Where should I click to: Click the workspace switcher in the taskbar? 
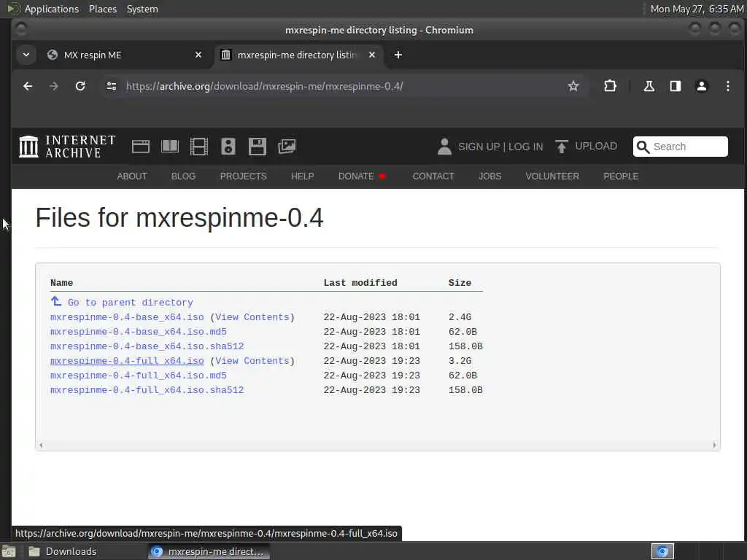point(662,551)
